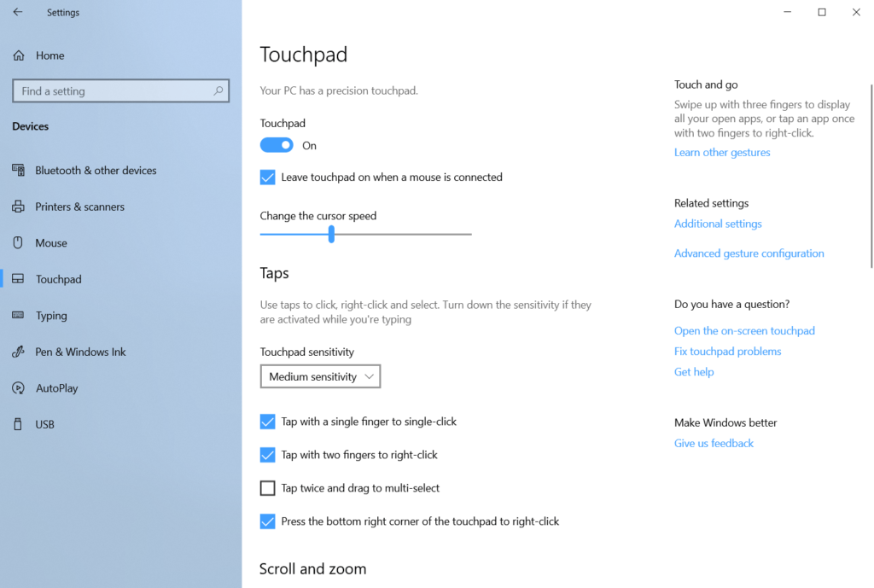Viewport: 874px width, 588px height.
Task: Click the 'Change the cursor speed' label
Action: pos(318,216)
